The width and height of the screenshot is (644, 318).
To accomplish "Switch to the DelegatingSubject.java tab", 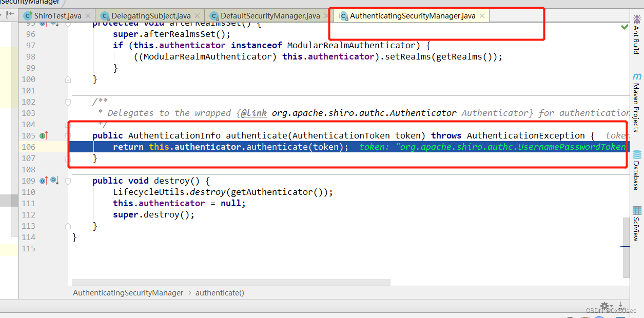I will coord(150,16).
